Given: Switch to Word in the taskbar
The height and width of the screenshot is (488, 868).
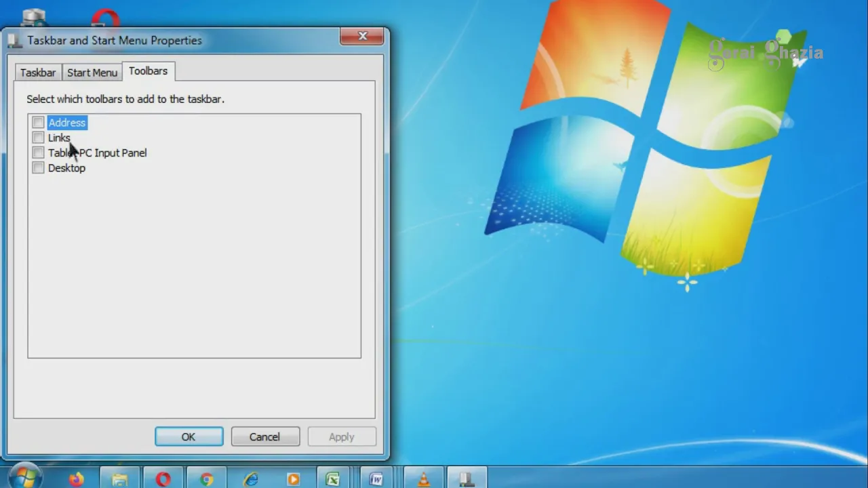Looking at the screenshot, I should click(376, 479).
